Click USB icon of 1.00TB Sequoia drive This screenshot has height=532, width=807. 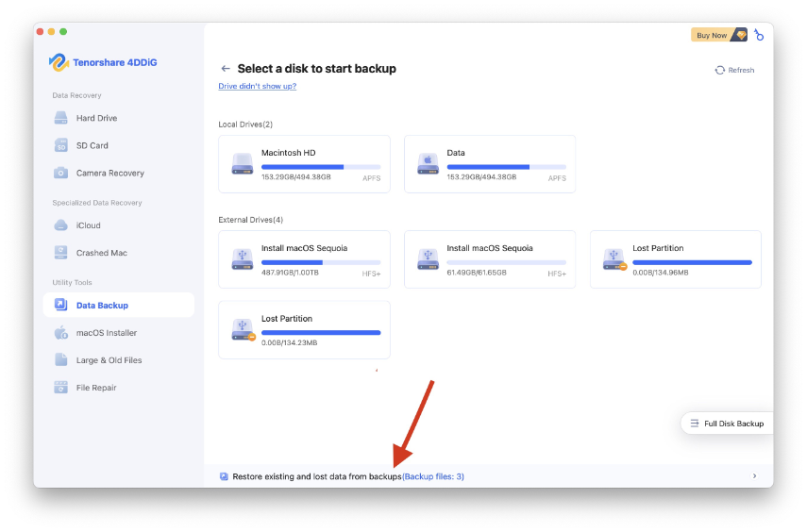pyautogui.click(x=243, y=259)
